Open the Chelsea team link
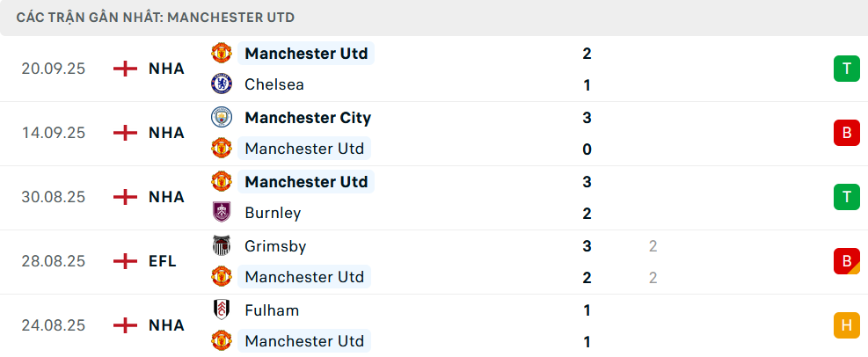 tap(274, 84)
